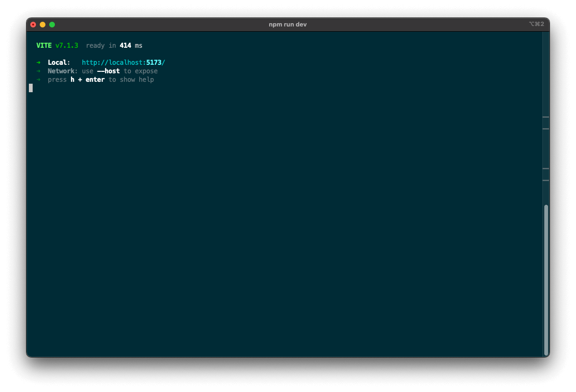
Task: Click the red close window button
Action: 33,25
